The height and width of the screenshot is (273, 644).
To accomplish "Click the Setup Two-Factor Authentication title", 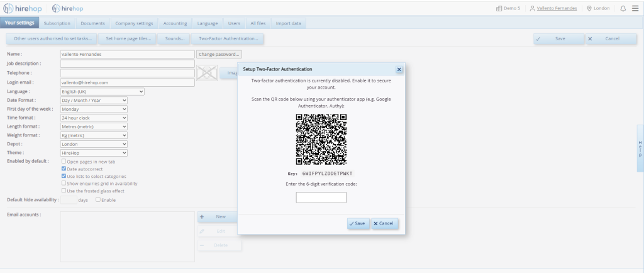I will (x=277, y=69).
